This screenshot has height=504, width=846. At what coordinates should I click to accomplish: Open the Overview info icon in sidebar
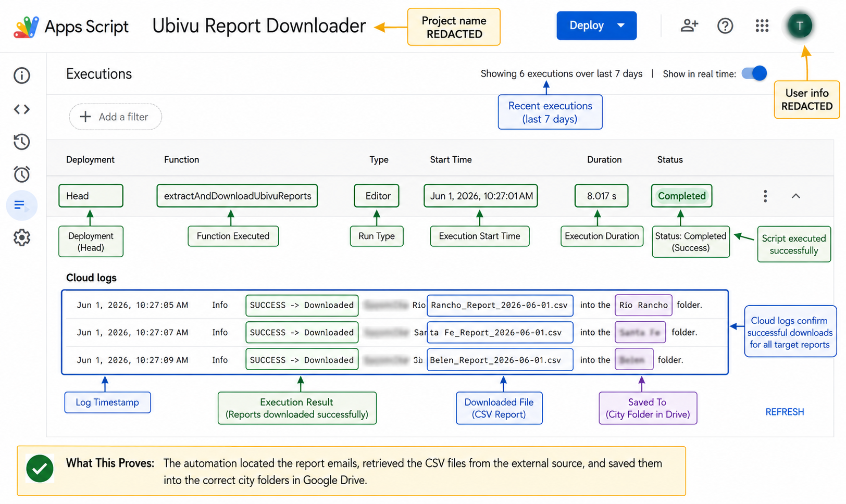[x=22, y=75]
